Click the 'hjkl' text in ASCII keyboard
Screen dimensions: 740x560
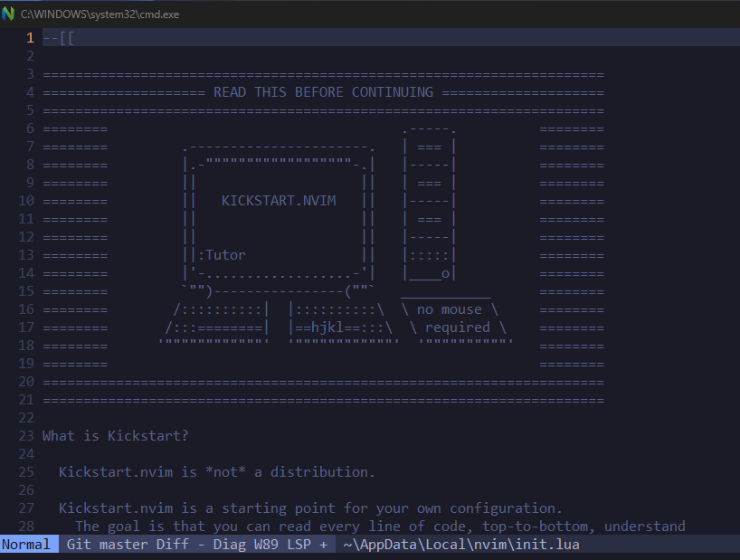[327, 327]
